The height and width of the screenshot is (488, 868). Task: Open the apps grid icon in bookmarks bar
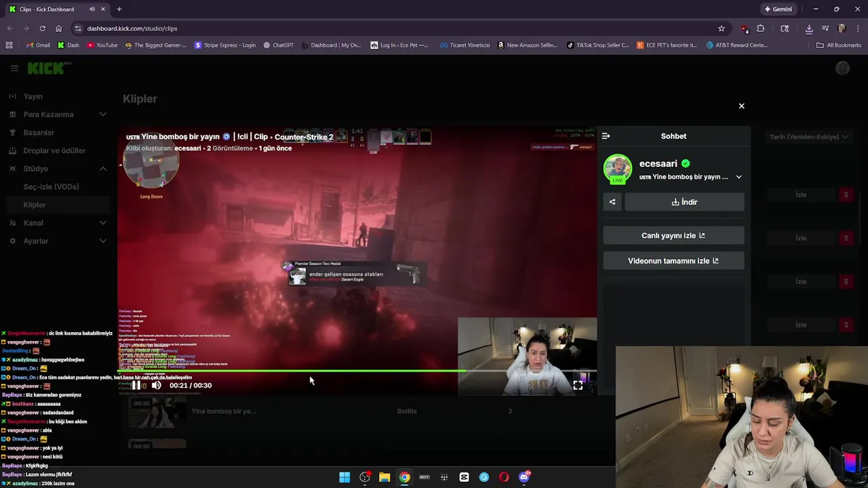(x=9, y=45)
